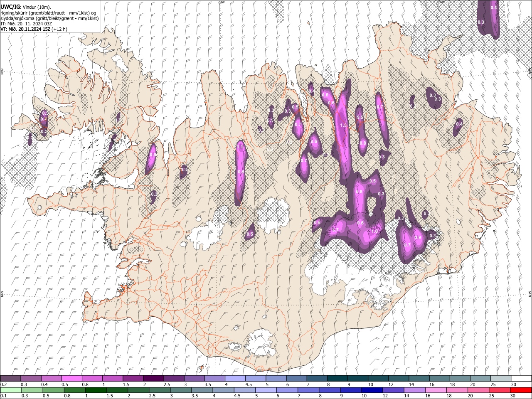
Task: Select the darkest purple 2 snow legend swatch
Action: [x=153, y=378]
